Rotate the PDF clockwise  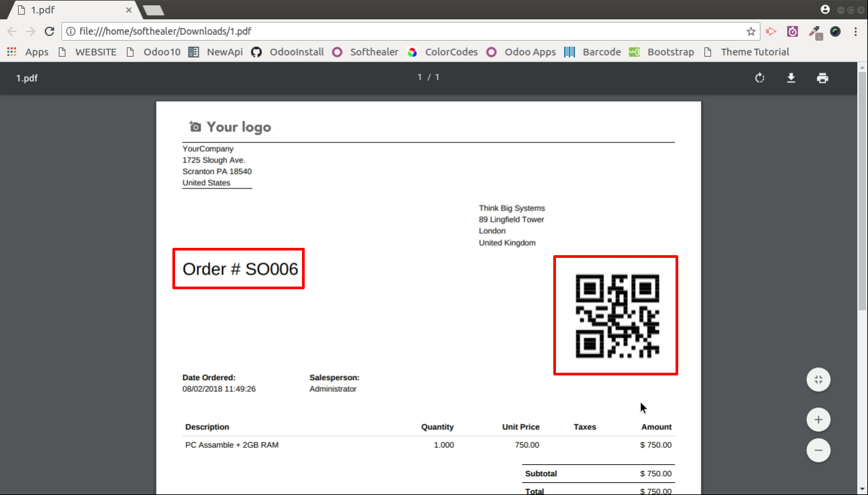pos(760,78)
